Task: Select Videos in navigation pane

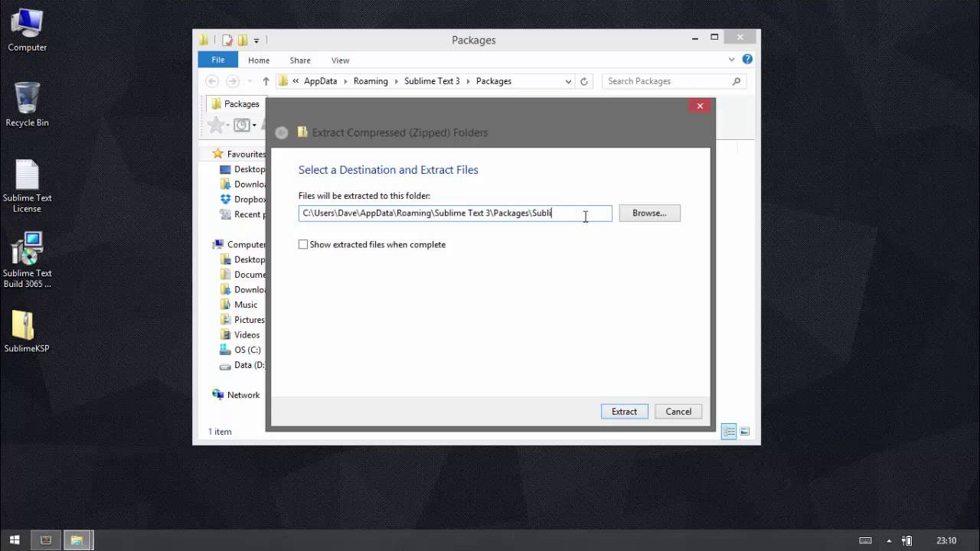Action: click(240, 335)
